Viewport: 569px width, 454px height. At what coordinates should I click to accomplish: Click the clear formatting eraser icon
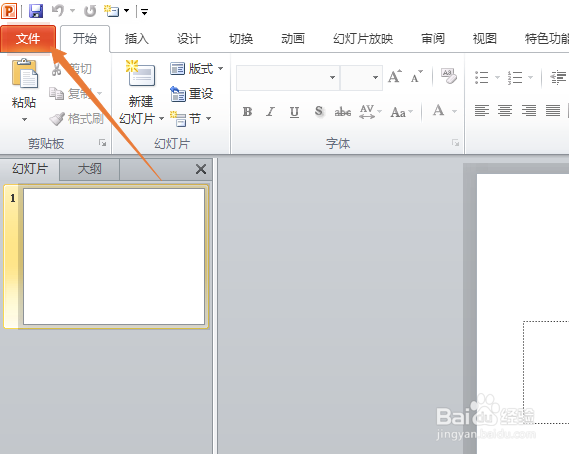click(x=449, y=76)
